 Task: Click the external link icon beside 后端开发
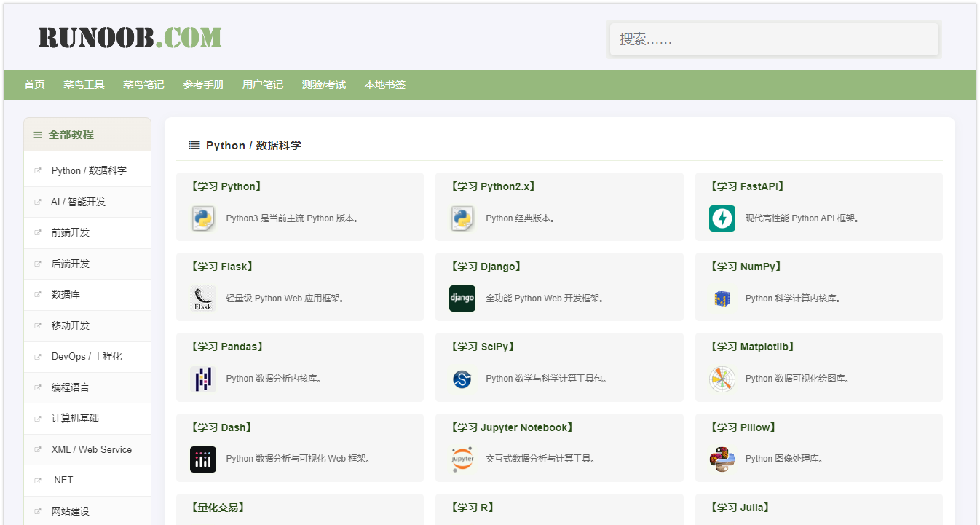[38, 264]
